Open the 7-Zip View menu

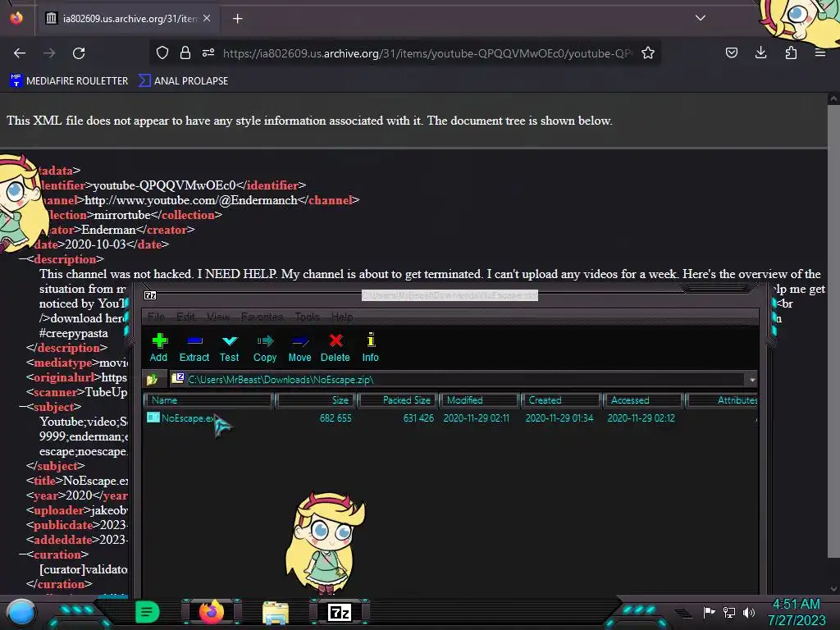(x=218, y=317)
